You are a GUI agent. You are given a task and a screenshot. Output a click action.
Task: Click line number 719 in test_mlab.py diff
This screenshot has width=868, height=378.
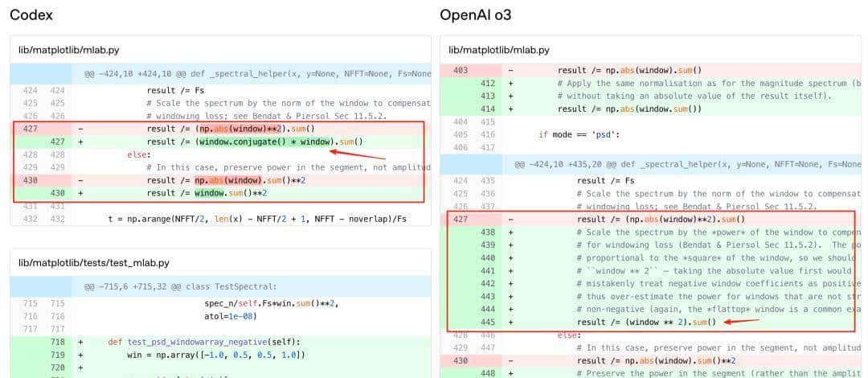(x=58, y=355)
